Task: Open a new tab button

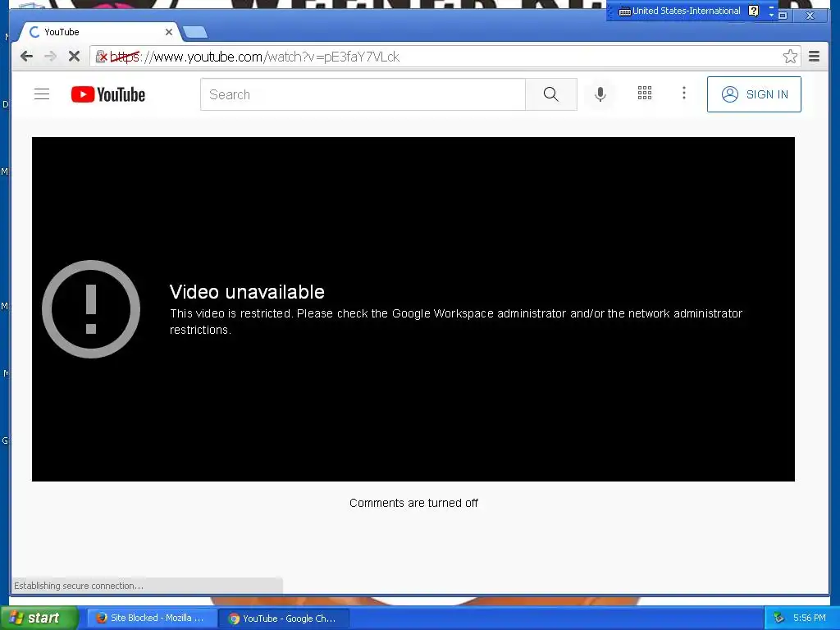Action: click(x=195, y=33)
